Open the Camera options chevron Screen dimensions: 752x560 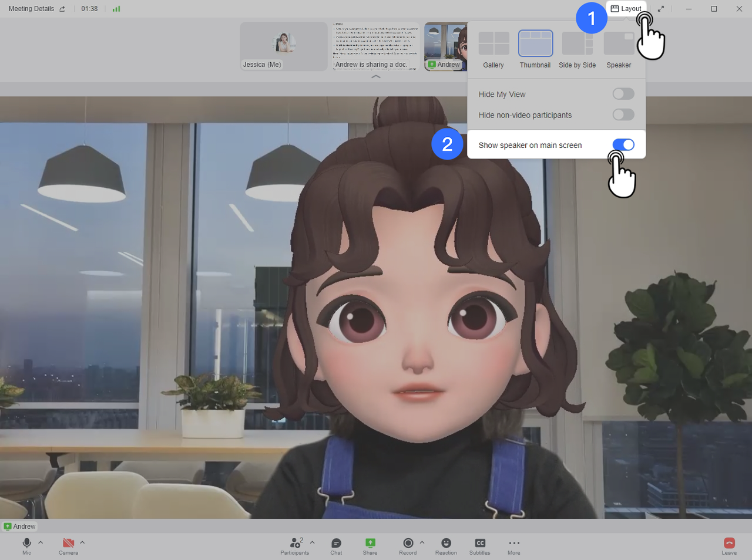(x=82, y=542)
